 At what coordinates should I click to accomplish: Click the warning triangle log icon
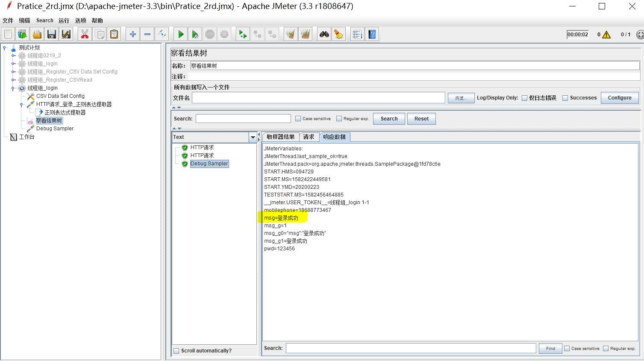click(606, 35)
